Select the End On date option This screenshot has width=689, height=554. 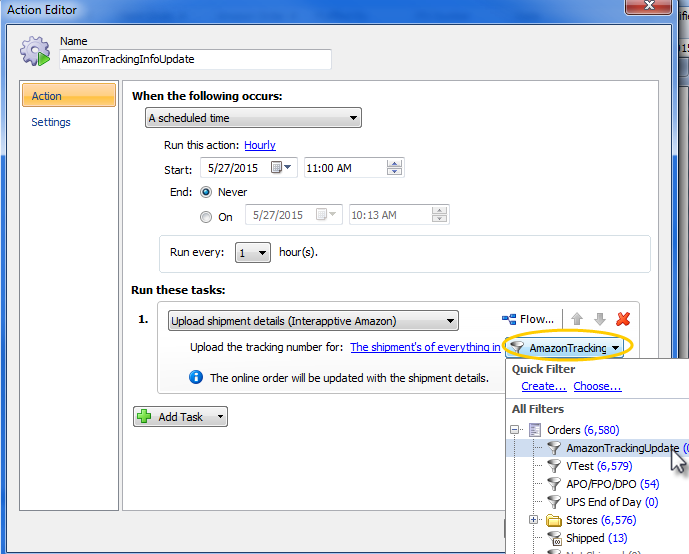206,217
